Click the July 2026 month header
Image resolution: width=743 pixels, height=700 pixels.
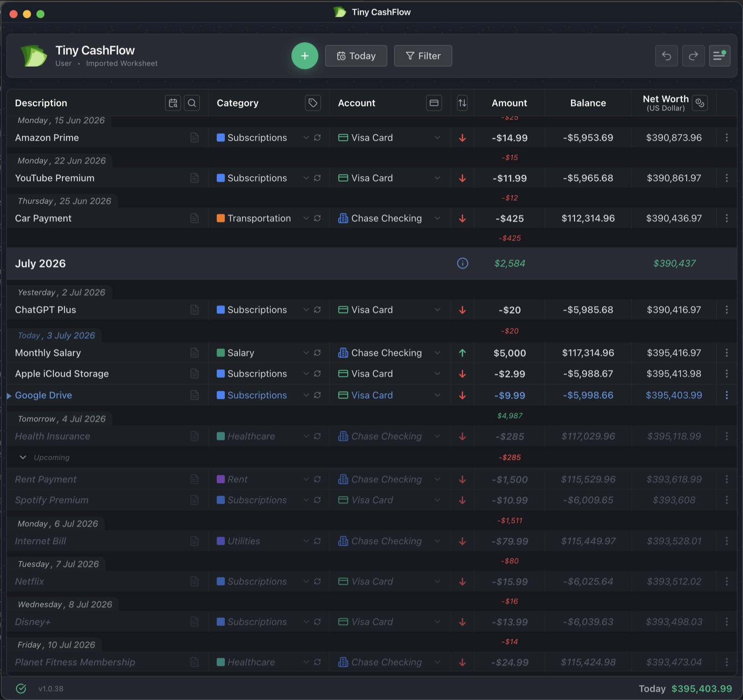point(40,264)
